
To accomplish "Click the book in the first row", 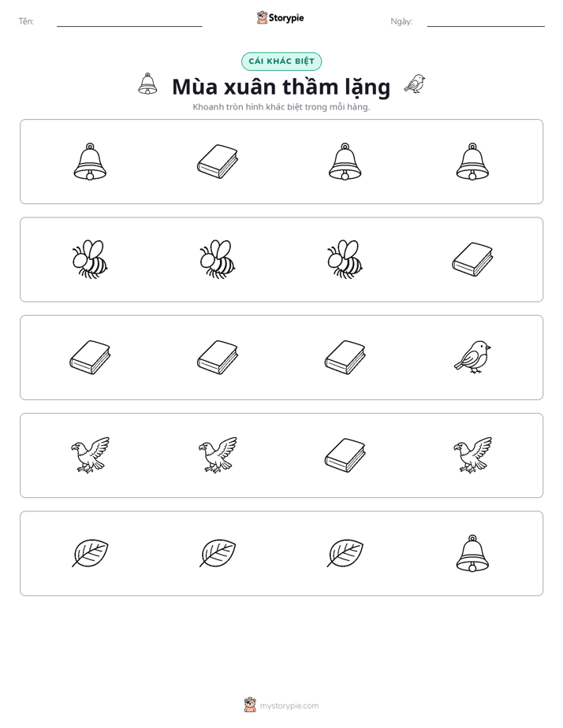I will tap(218, 162).
